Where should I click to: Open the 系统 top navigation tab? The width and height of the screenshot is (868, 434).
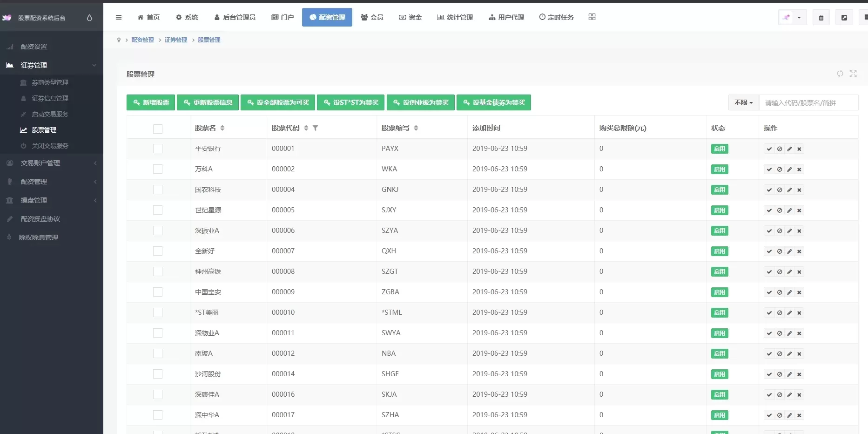(187, 17)
